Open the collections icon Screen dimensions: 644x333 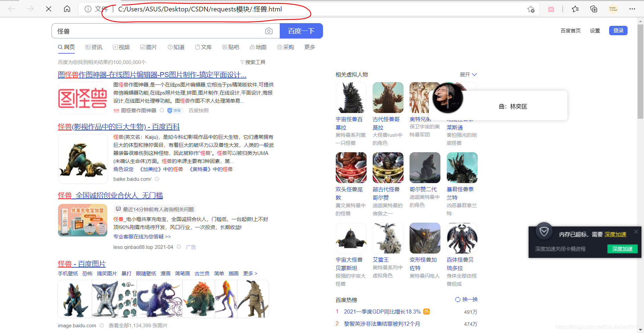coord(594,9)
